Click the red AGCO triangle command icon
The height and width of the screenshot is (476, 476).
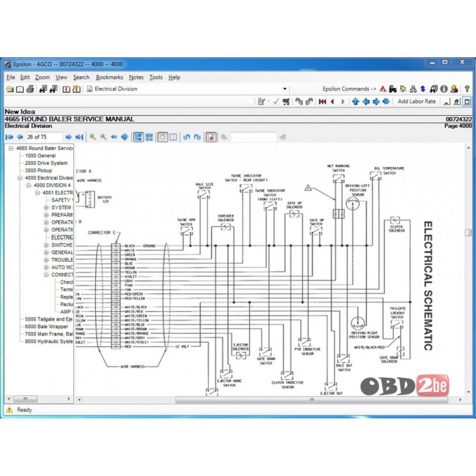(383, 89)
